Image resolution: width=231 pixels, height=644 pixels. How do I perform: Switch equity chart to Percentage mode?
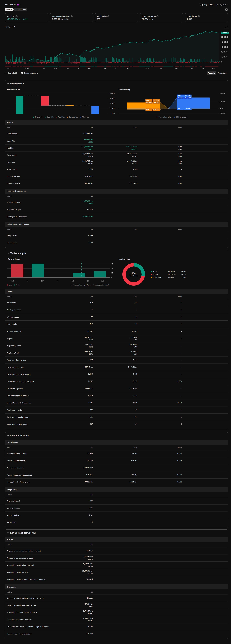222,73
